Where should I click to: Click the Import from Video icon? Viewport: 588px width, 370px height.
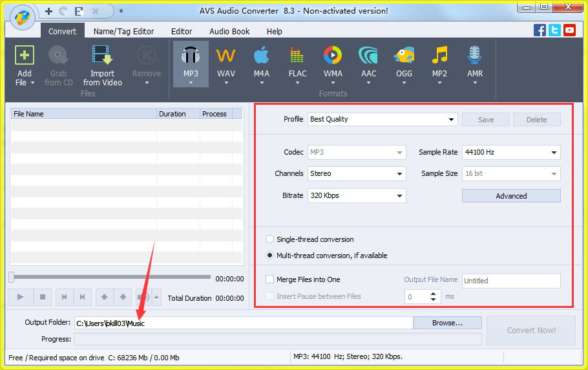click(x=102, y=55)
